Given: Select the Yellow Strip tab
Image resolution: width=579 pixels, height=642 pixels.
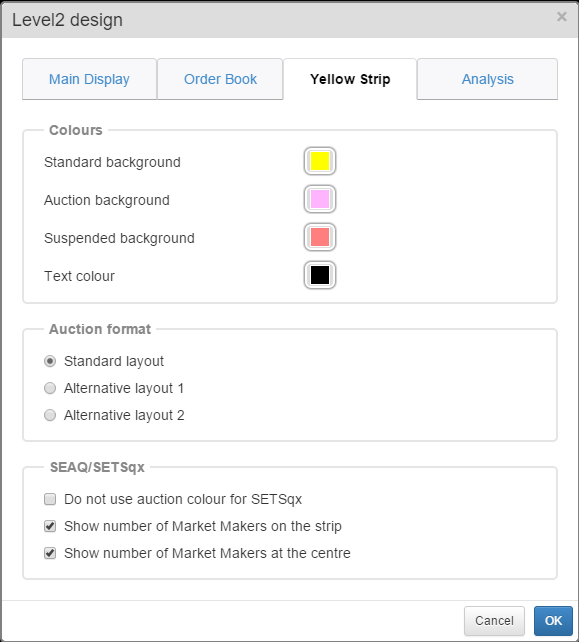Looking at the screenshot, I should (x=350, y=79).
